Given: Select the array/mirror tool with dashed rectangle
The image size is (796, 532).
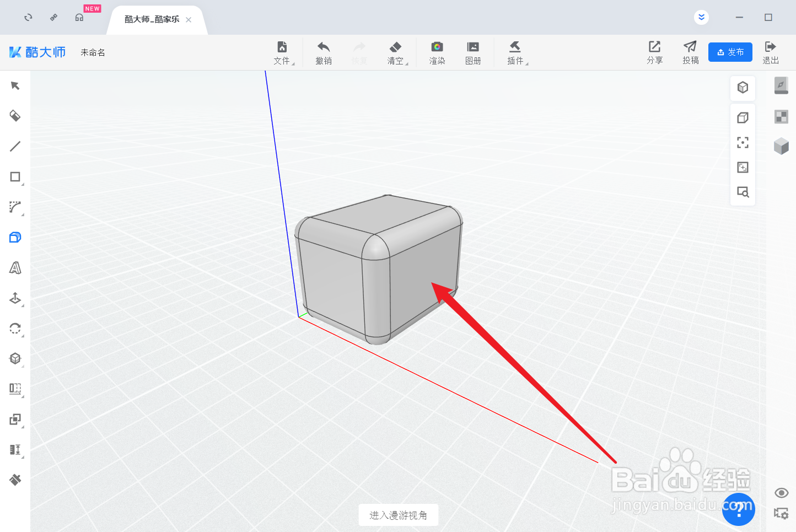Looking at the screenshot, I should (x=15, y=389).
